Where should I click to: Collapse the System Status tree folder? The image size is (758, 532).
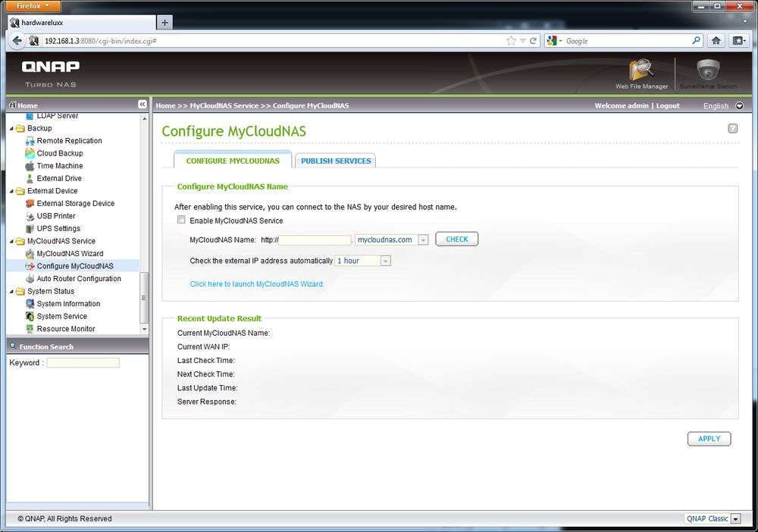click(11, 292)
